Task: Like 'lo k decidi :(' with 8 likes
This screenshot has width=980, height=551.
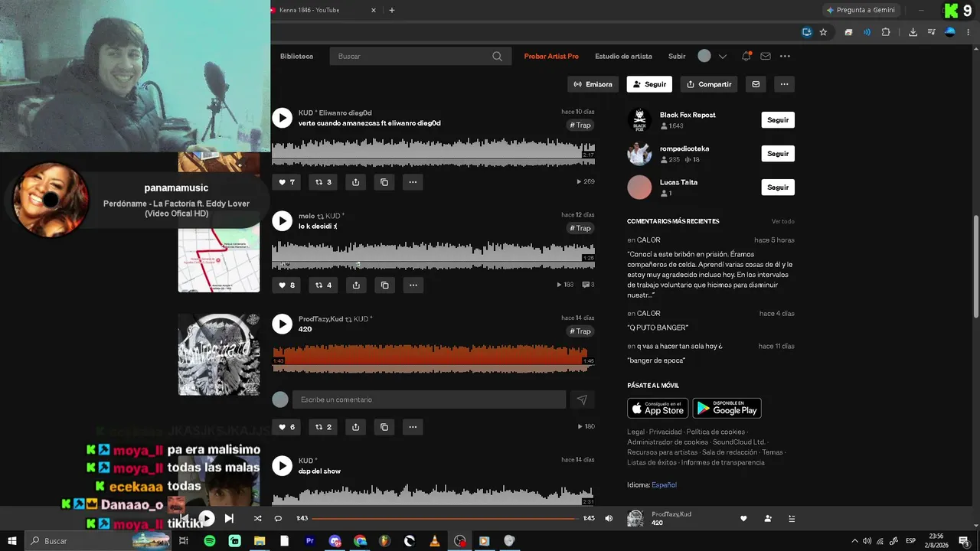Action: [x=286, y=285]
